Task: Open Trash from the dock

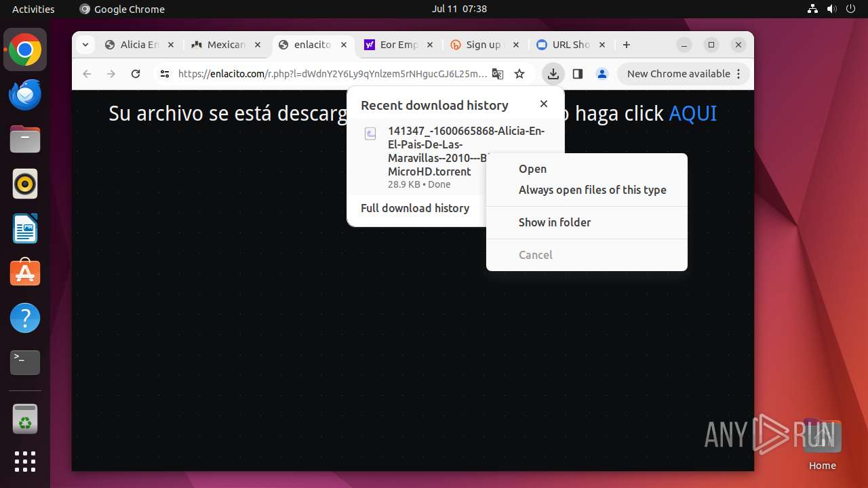Action: (25, 419)
